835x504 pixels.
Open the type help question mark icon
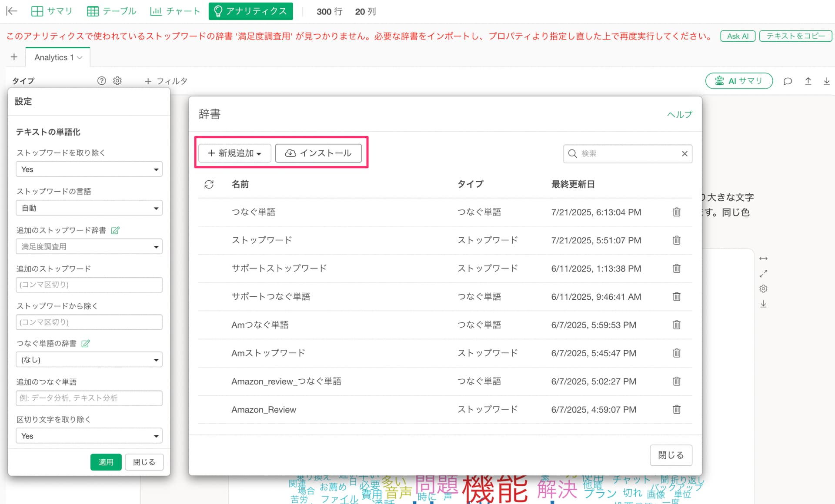click(101, 81)
